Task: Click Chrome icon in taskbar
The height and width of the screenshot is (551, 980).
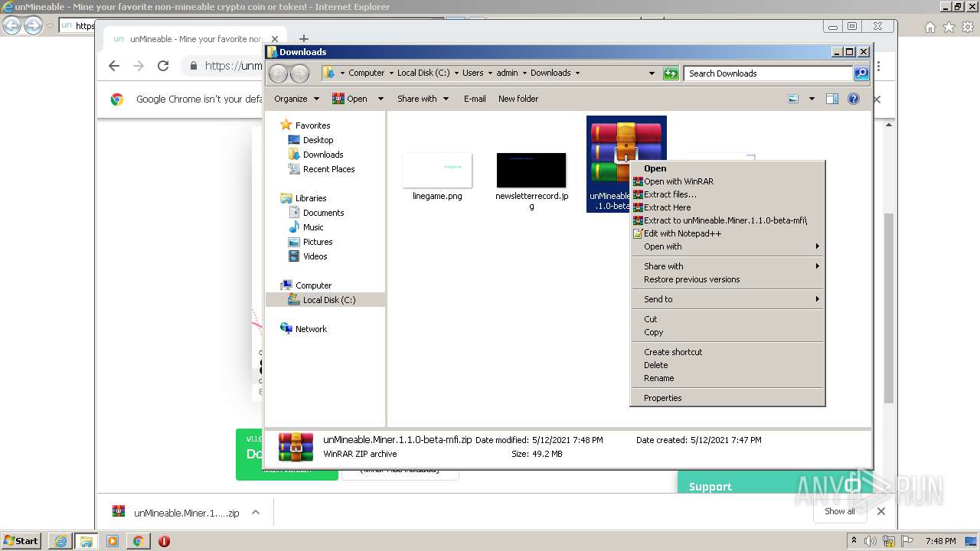Action: coord(138,541)
